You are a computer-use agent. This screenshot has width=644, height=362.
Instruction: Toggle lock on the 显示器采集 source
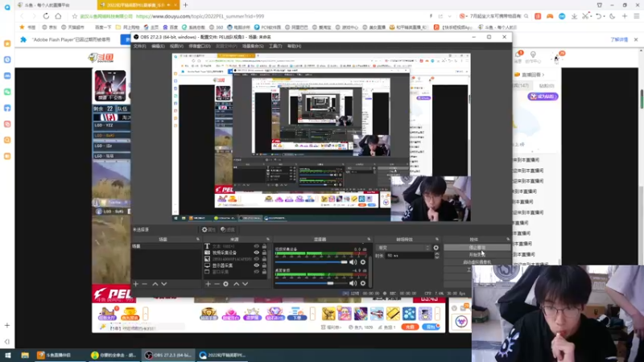point(264,265)
